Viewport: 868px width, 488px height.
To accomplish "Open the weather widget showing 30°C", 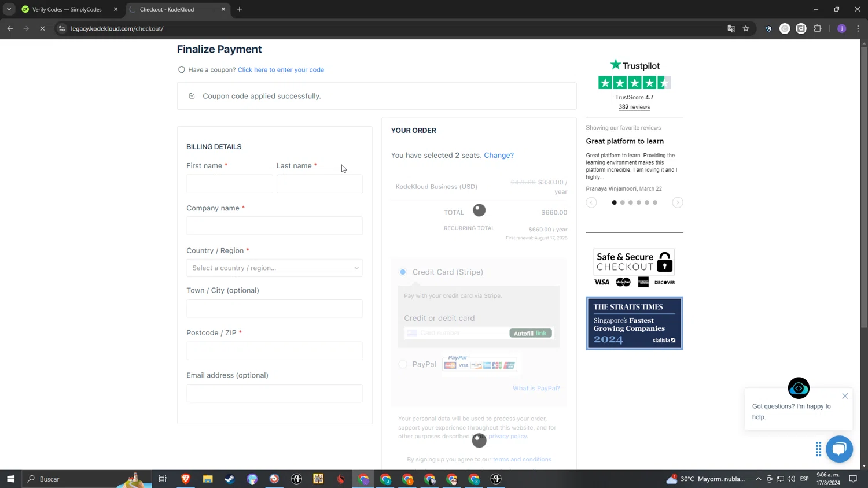I will 706,479.
